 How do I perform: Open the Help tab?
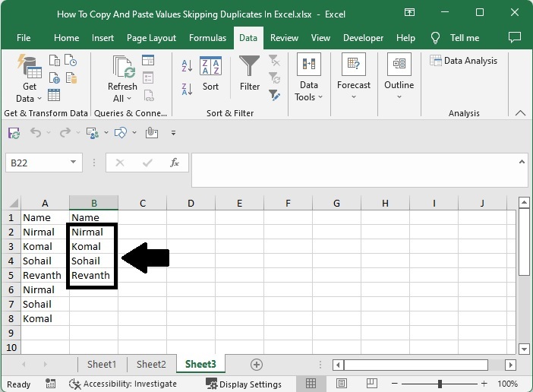point(405,38)
